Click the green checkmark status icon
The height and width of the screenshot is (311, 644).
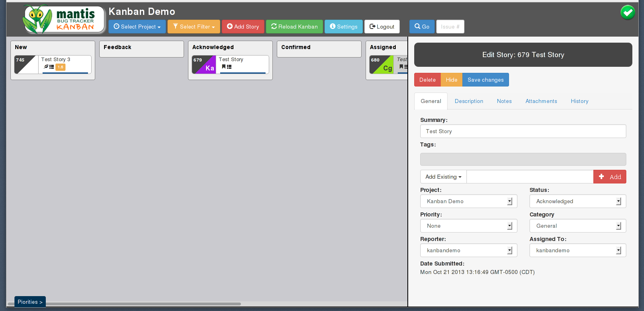pos(628,12)
